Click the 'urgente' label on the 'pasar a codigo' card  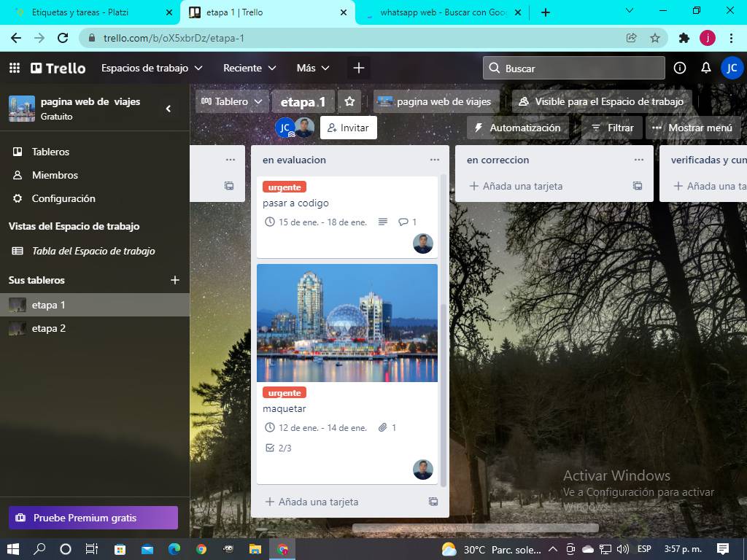click(285, 187)
